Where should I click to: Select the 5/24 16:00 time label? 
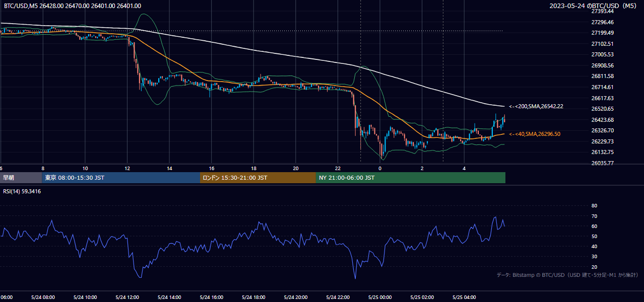(x=211, y=297)
